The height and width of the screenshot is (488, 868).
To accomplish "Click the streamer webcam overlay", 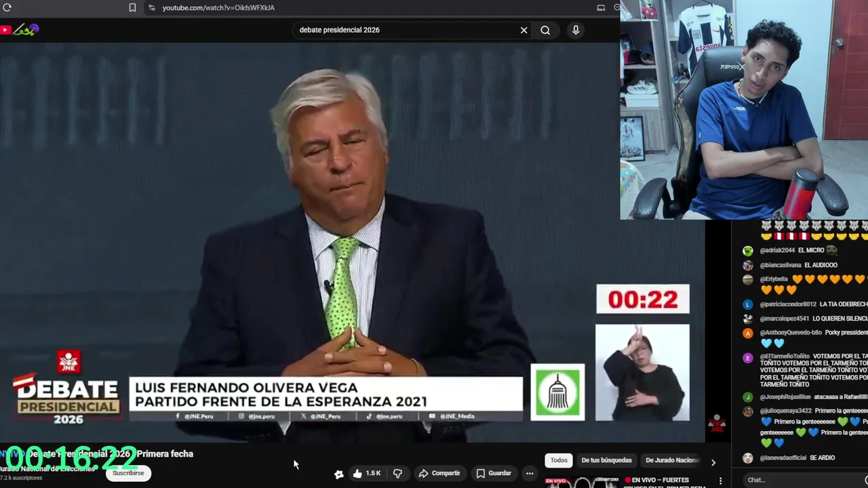I will [x=744, y=110].
